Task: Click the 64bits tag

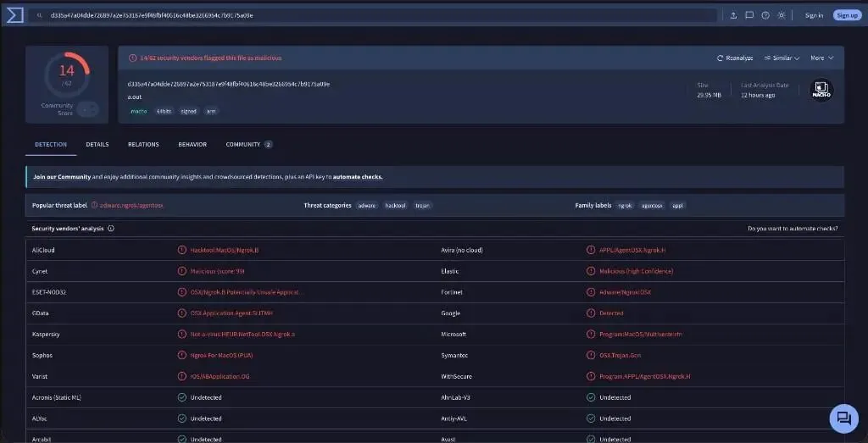Action: (164, 111)
